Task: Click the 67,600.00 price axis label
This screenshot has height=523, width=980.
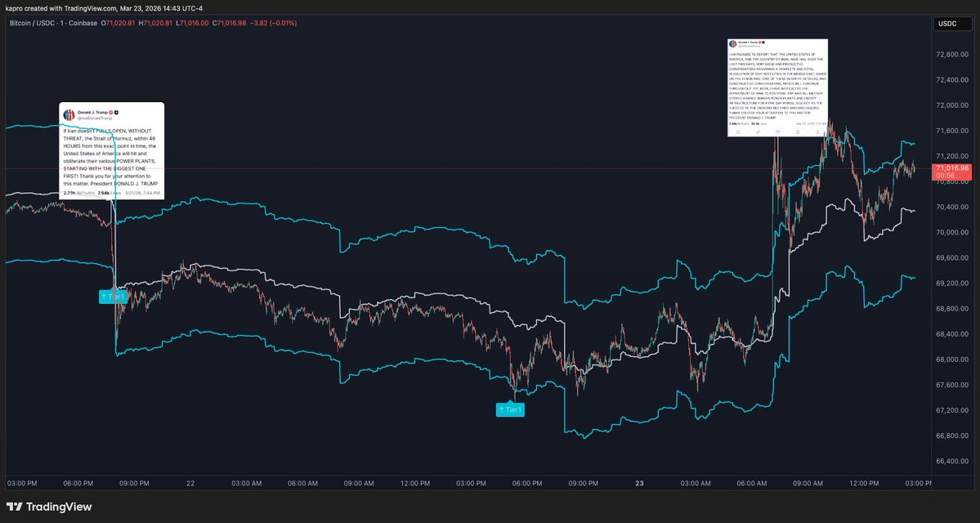Action: (952, 385)
